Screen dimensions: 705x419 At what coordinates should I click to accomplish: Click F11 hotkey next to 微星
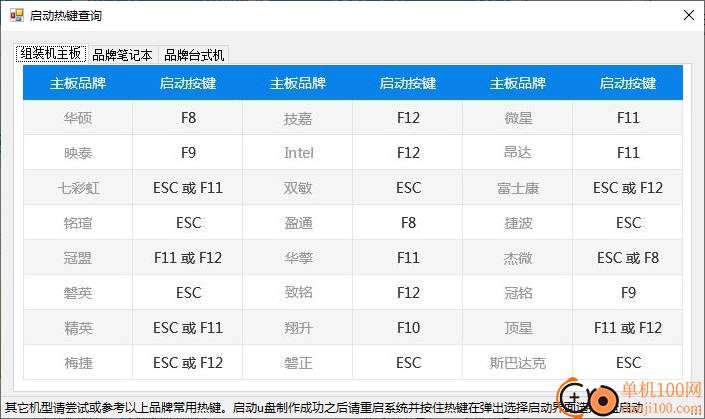click(628, 118)
